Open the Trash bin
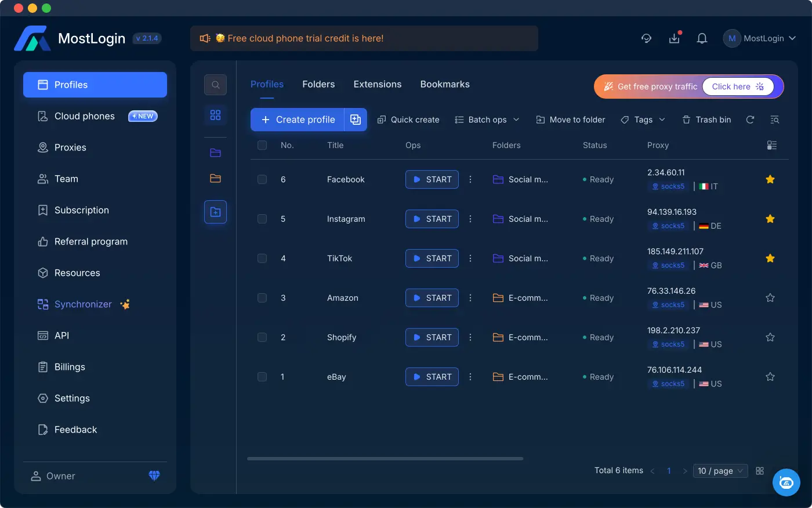812x508 pixels. point(706,120)
